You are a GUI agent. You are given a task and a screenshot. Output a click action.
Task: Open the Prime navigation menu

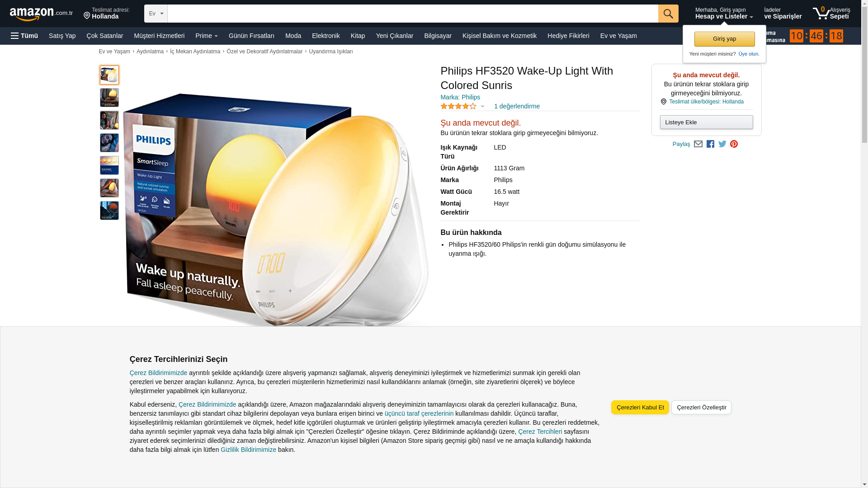[x=207, y=36]
